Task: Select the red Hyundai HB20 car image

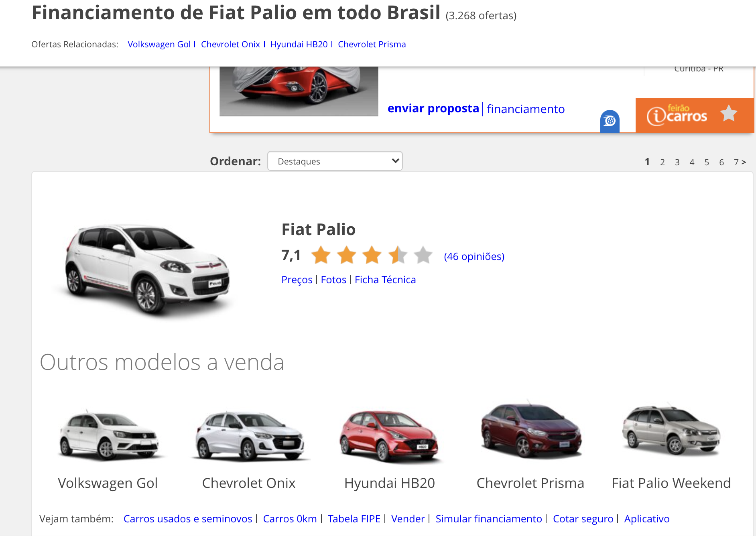Action: [x=389, y=435]
